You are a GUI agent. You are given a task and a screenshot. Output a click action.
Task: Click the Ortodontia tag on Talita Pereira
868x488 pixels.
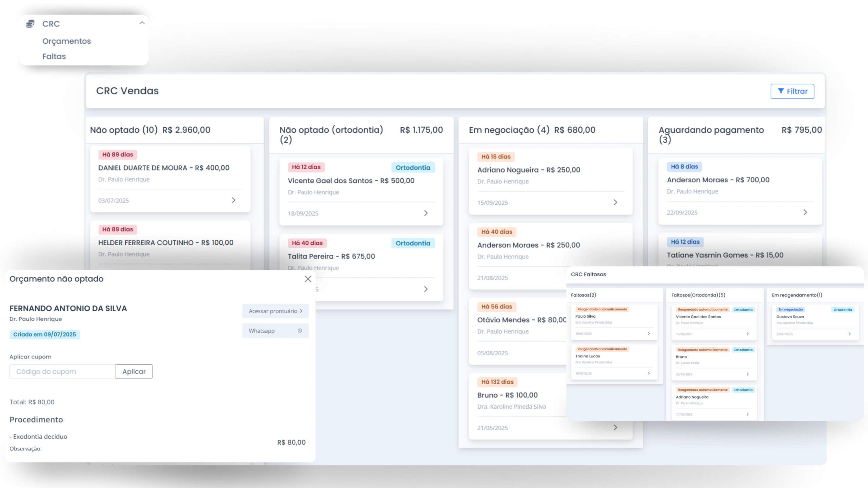click(x=413, y=243)
